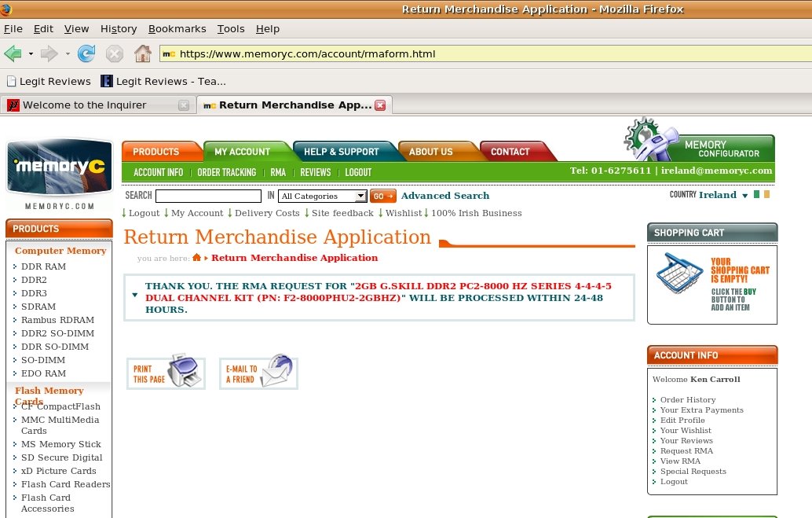Open the Edit menu

[43, 29]
